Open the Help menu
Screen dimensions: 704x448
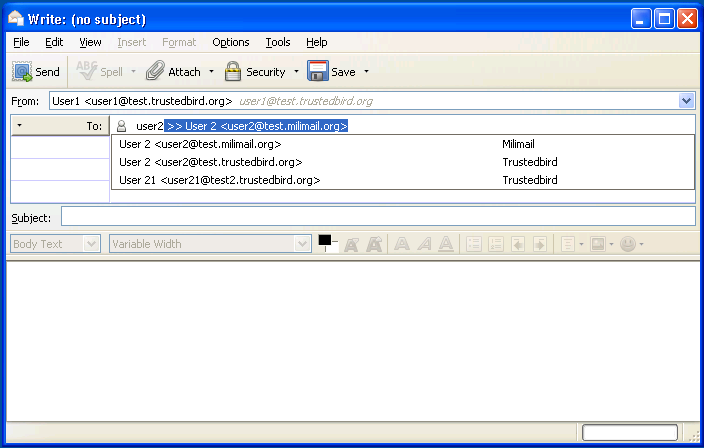(x=317, y=42)
